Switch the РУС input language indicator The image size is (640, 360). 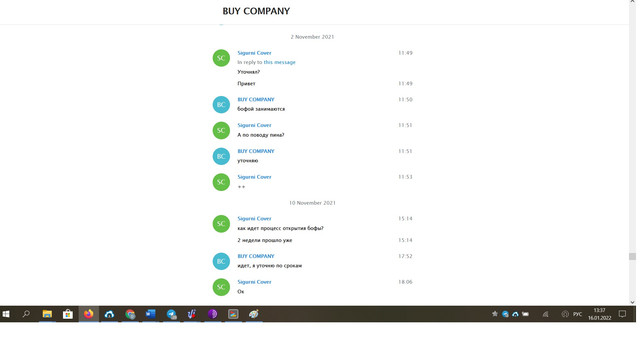(578, 314)
